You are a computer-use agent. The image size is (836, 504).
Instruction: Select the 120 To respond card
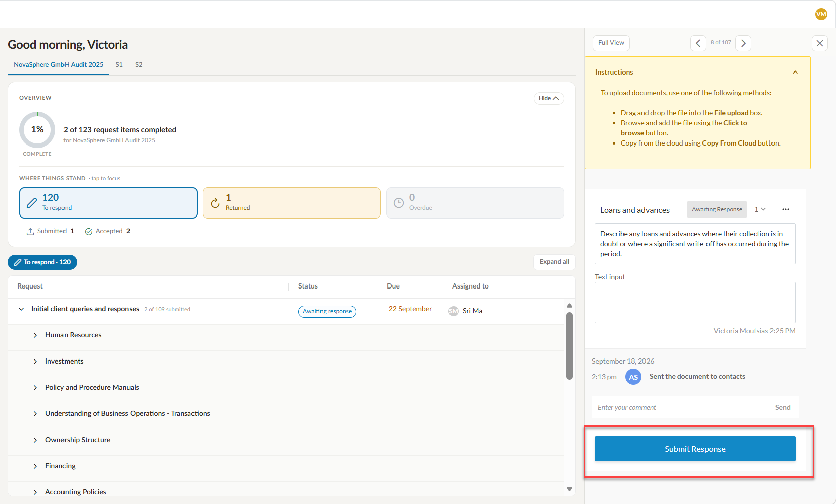point(108,203)
